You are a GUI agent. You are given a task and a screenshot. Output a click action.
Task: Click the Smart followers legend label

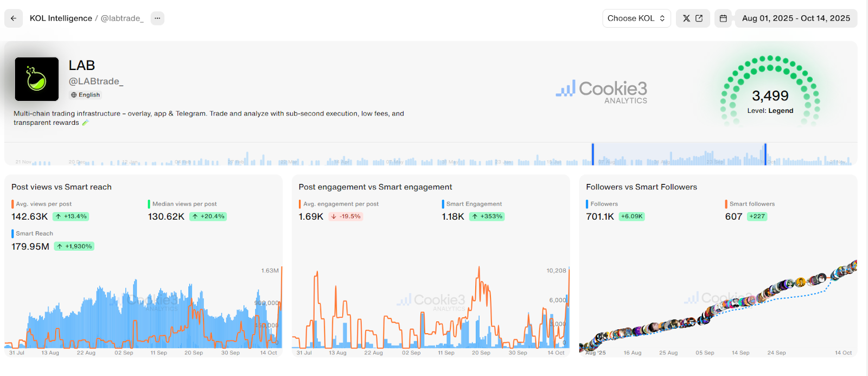752,204
